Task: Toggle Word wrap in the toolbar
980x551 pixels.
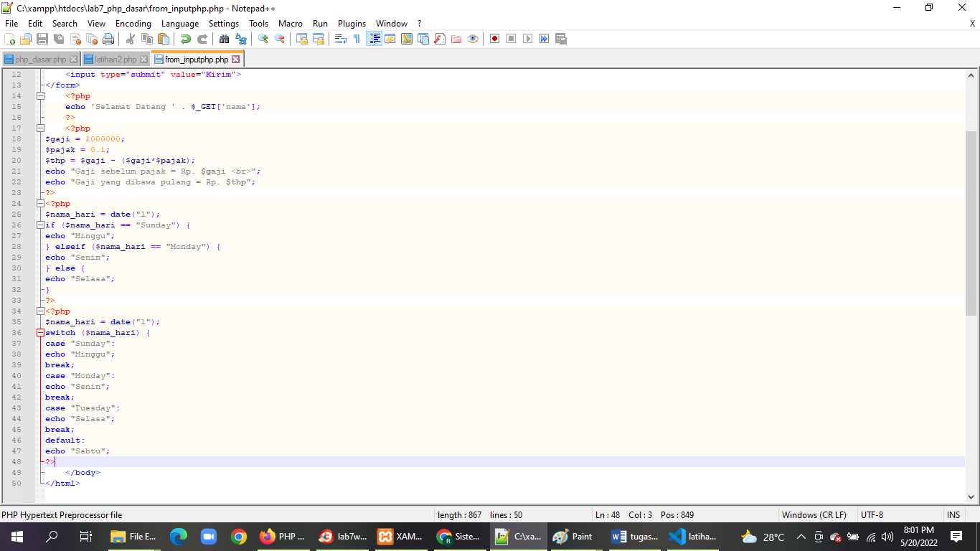Action: coord(341,39)
